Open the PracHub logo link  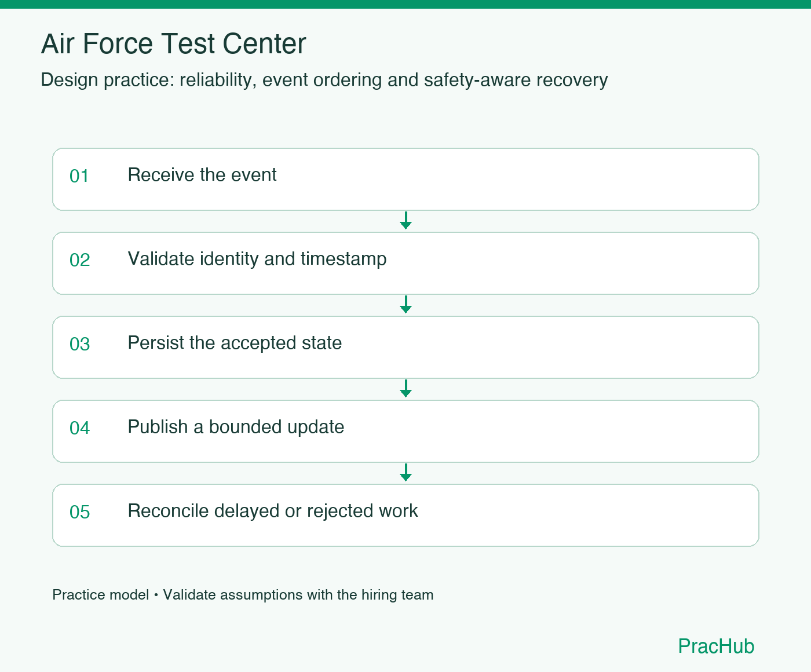pos(716,646)
